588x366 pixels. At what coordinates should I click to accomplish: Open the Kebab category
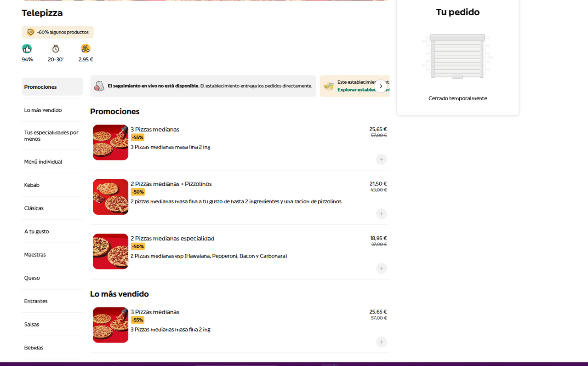coord(52,185)
